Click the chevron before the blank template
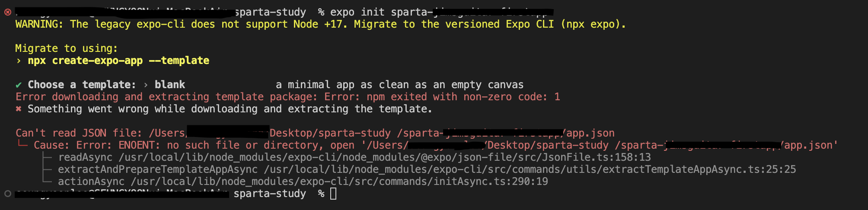The width and height of the screenshot is (868, 210). (146, 85)
